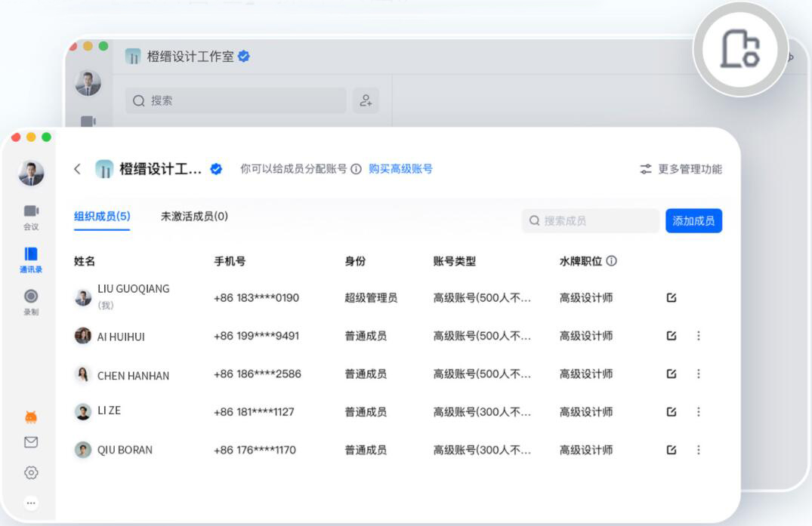
Task: Switch to 组织成员(5) tab
Action: coord(102,217)
